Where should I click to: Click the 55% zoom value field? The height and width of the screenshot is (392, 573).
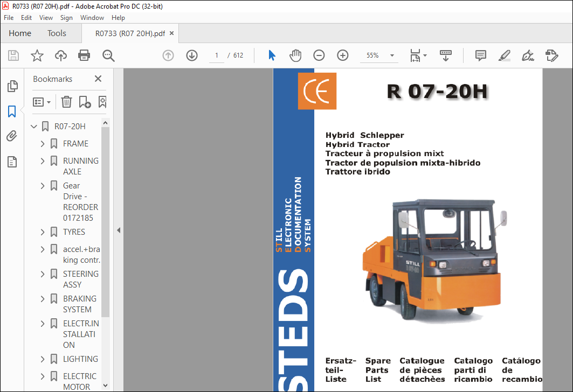372,55
